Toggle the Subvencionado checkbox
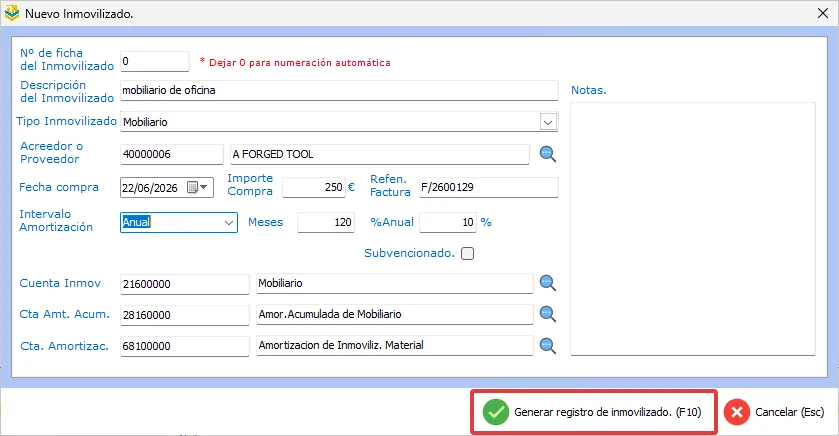The image size is (839, 436). (468, 254)
